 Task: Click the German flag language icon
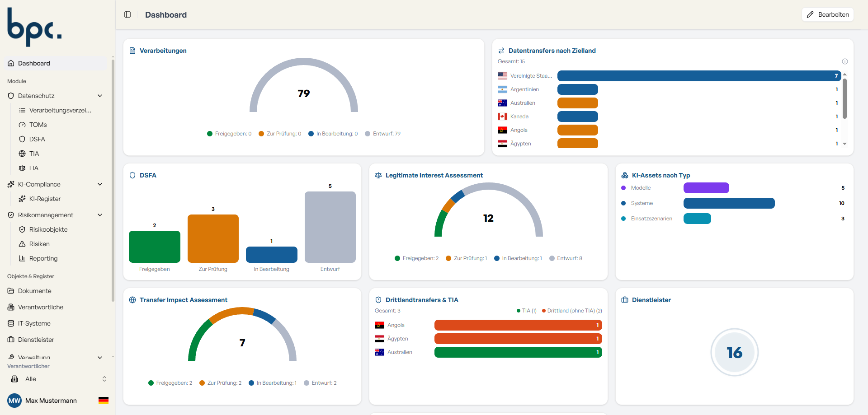click(x=104, y=401)
